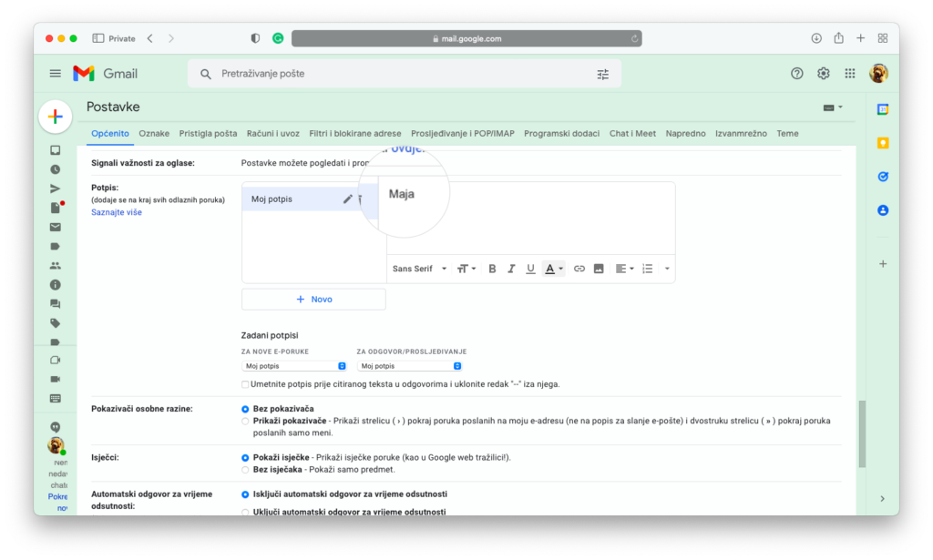
Task: Open the Računi i uvoz tab
Action: point(272,134)
